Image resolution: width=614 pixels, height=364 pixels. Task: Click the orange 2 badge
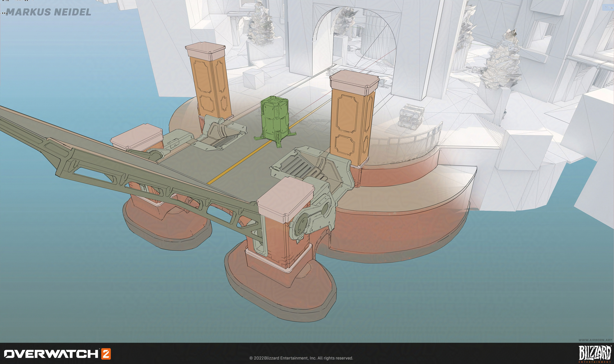point(106,354)
